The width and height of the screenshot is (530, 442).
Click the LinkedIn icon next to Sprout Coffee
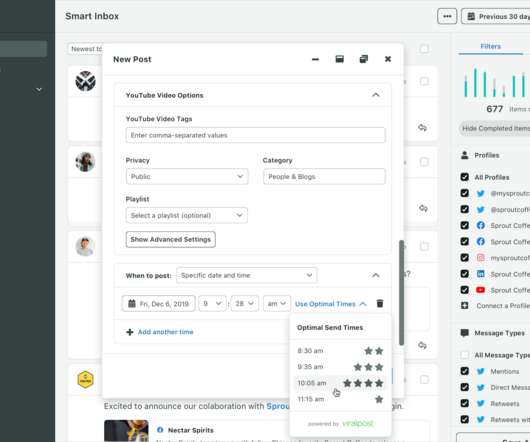481,274
